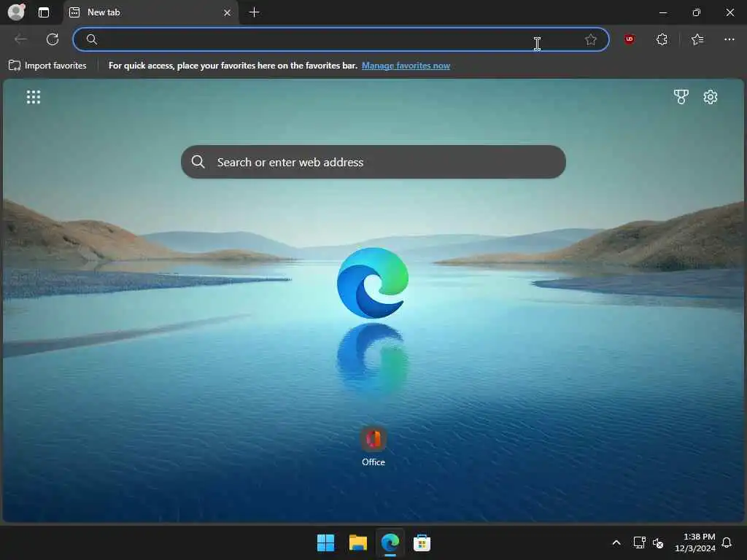Open new tab page settings gear

(x=711, y=97)
